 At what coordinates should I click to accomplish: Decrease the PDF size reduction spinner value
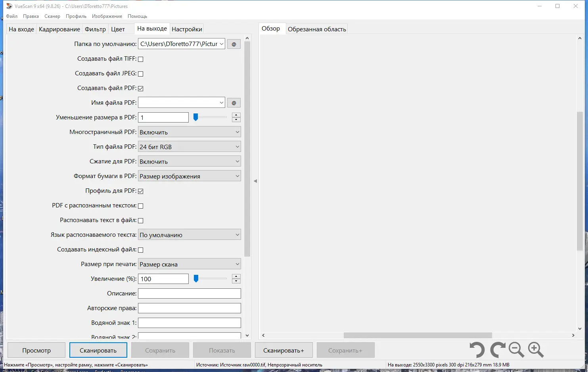236,120
